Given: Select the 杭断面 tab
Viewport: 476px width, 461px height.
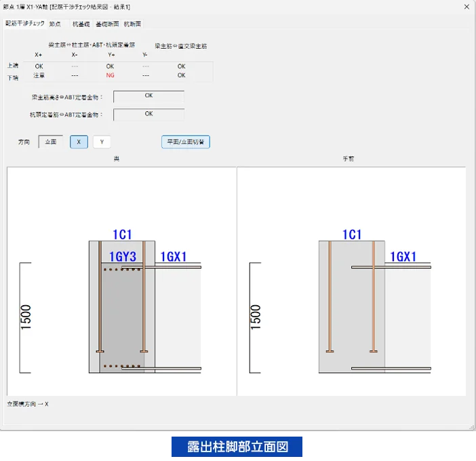Looking at the screenshot, I should (x=132, y=24).
